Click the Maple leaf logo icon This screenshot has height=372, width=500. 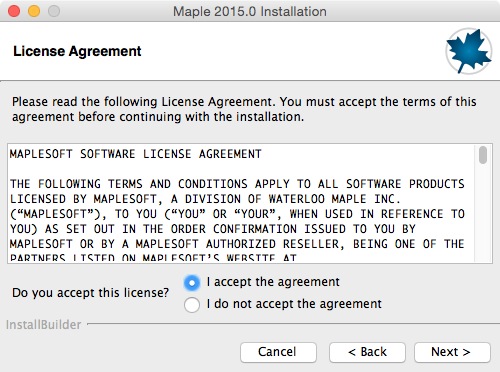point(469,51)
